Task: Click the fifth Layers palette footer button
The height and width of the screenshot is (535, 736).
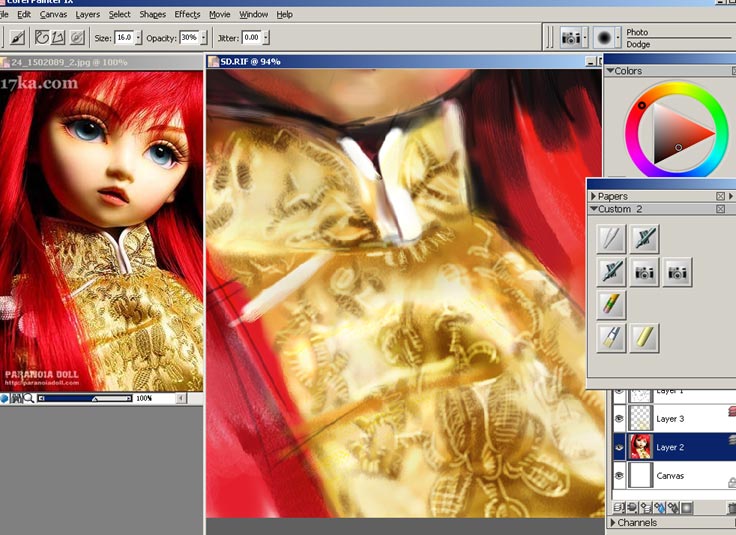Action: pos(673,507)
